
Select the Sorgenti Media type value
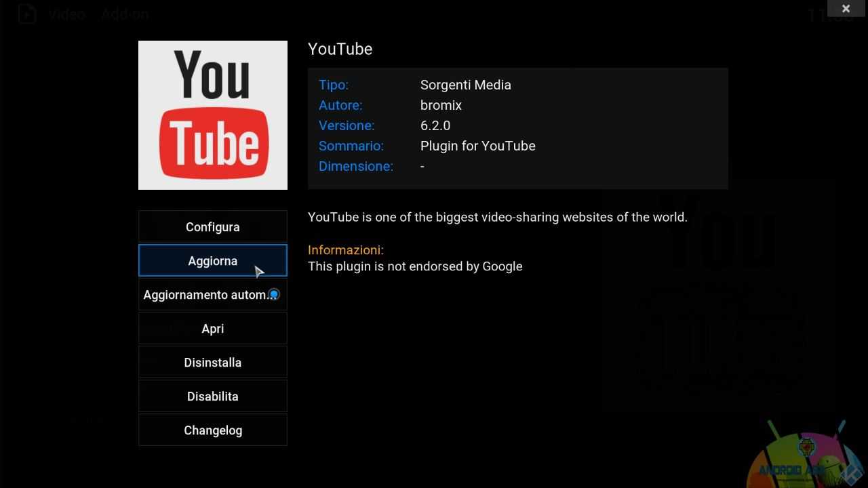[466, 85]
